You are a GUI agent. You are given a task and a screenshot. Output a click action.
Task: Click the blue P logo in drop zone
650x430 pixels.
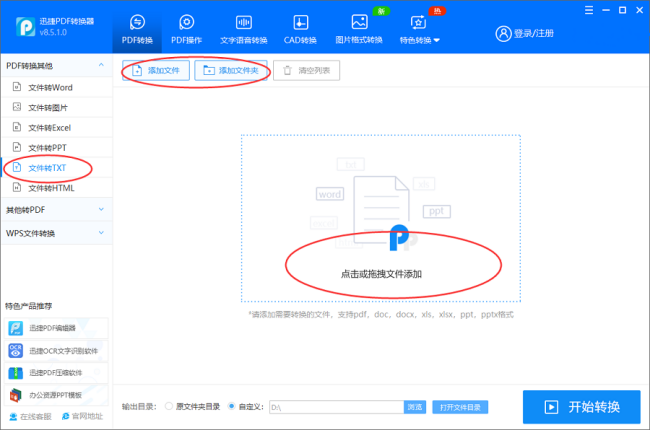coord(399,238)
